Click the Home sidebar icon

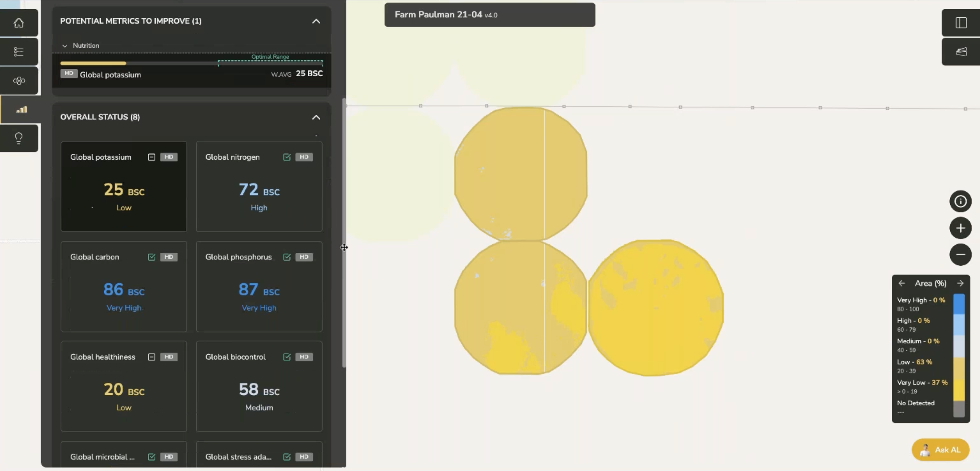[19, 23]
